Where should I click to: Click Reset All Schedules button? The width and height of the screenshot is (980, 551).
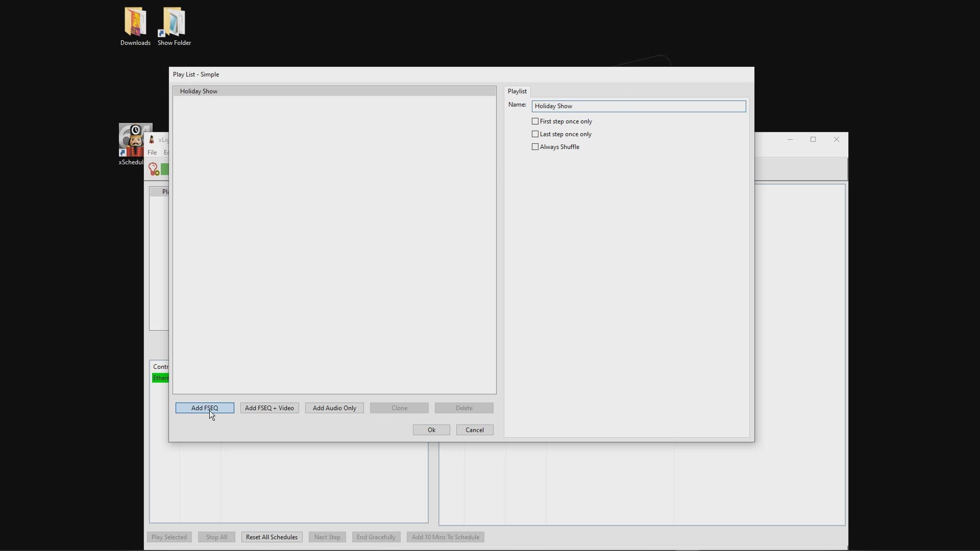272,537
